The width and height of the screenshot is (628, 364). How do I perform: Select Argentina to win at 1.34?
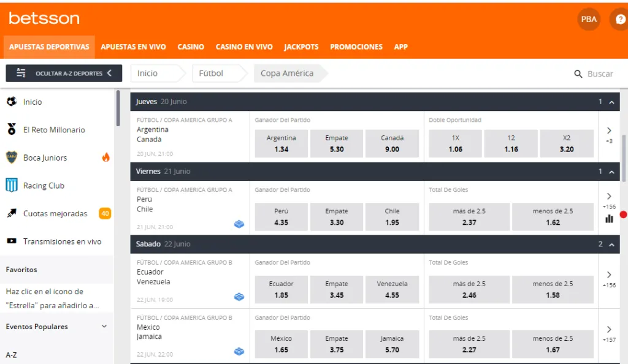(x=281, y=143)
